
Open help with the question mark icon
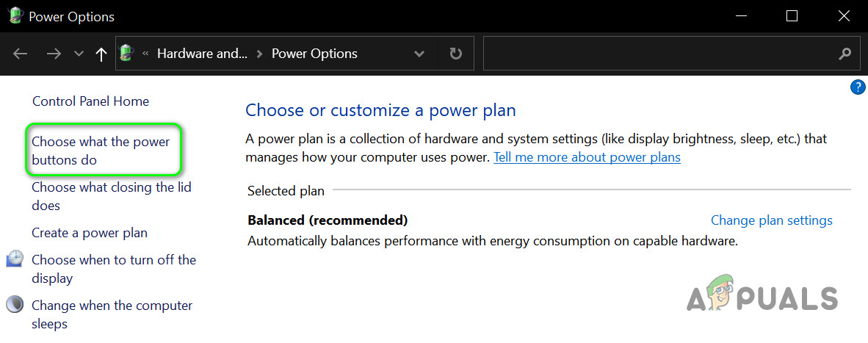pyautogui.click(x=857, y=87)
